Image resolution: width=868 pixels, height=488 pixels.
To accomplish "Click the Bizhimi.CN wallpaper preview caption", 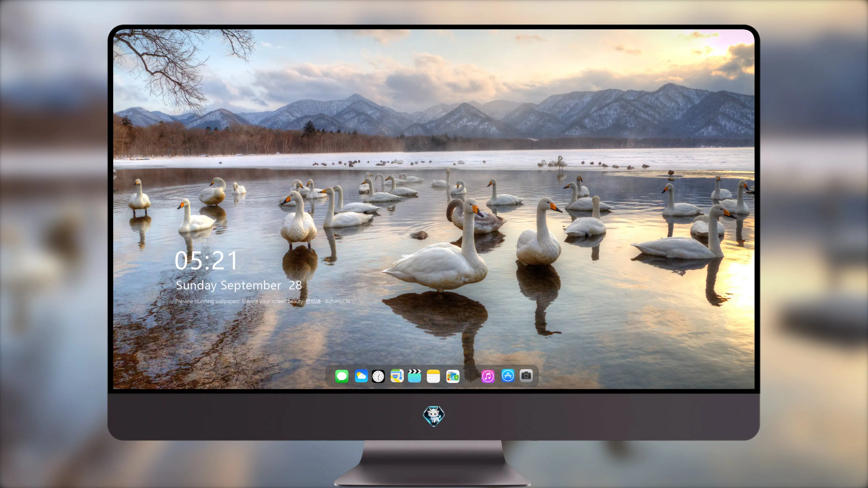I will (262, 301).
